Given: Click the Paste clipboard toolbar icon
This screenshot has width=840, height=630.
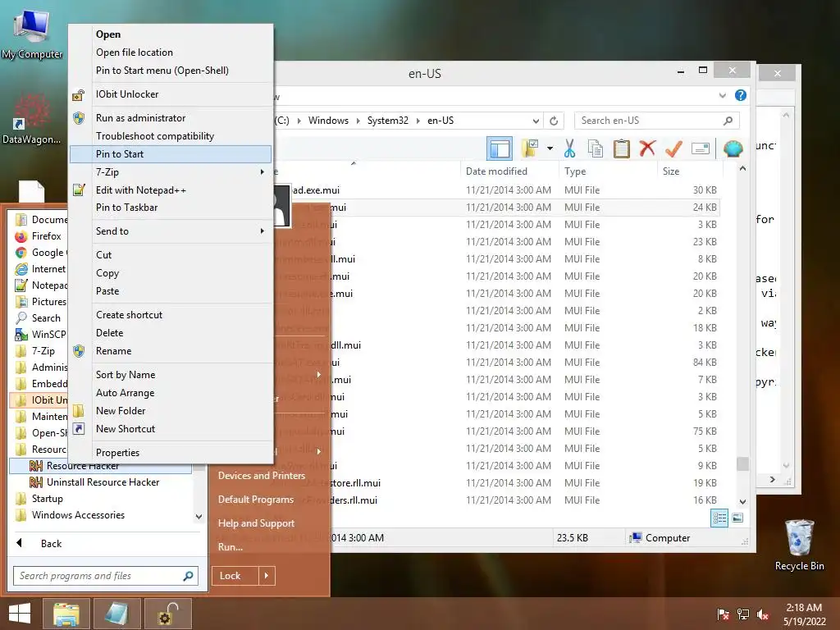Looking at the screenshot, I should click(622, 148).
